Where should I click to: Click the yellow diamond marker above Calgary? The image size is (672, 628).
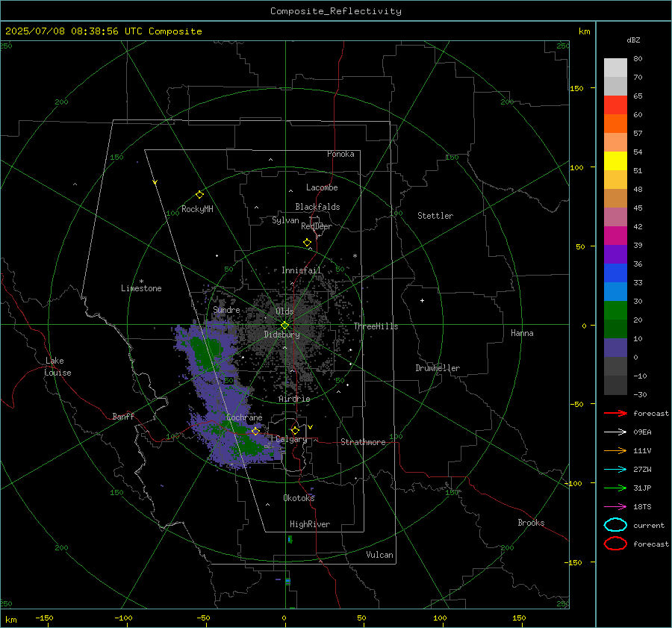[x=295, y=430]
